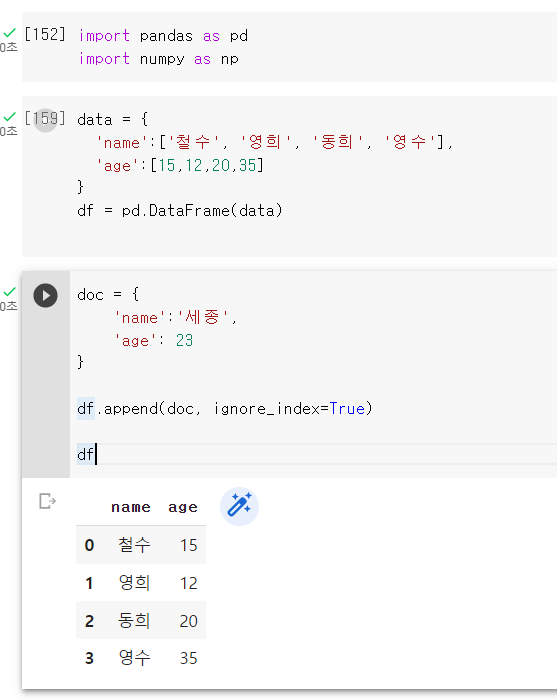Select the '동희' cell in the output table

[x=134, y=621]
